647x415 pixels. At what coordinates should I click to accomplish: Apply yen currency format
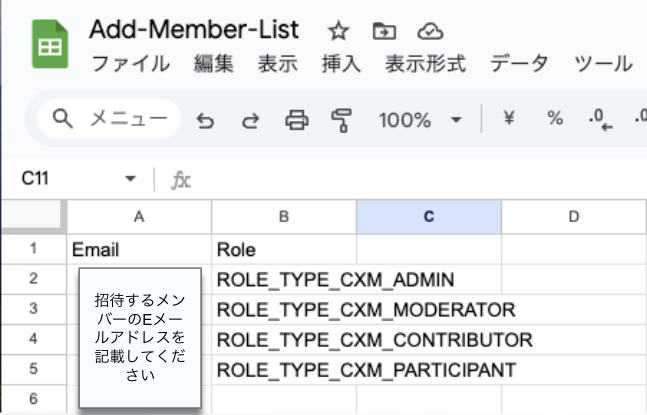(509, 119)
